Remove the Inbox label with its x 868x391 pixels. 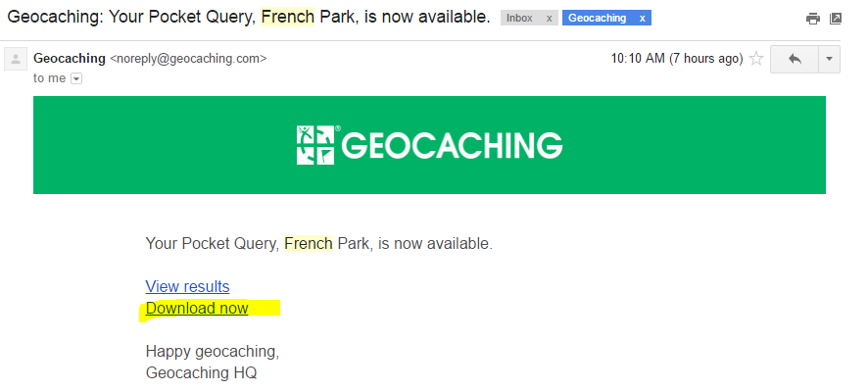550,19
